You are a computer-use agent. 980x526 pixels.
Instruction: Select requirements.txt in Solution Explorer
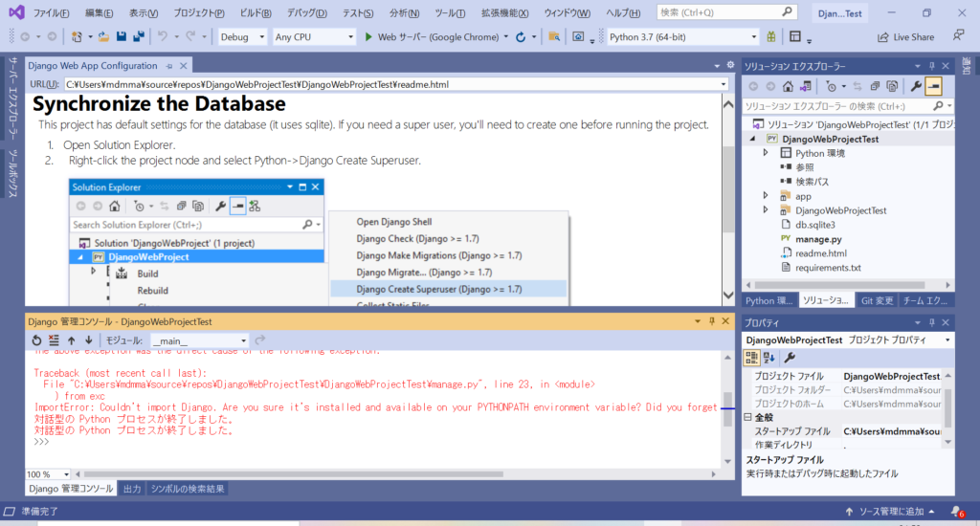pos(828,268)
